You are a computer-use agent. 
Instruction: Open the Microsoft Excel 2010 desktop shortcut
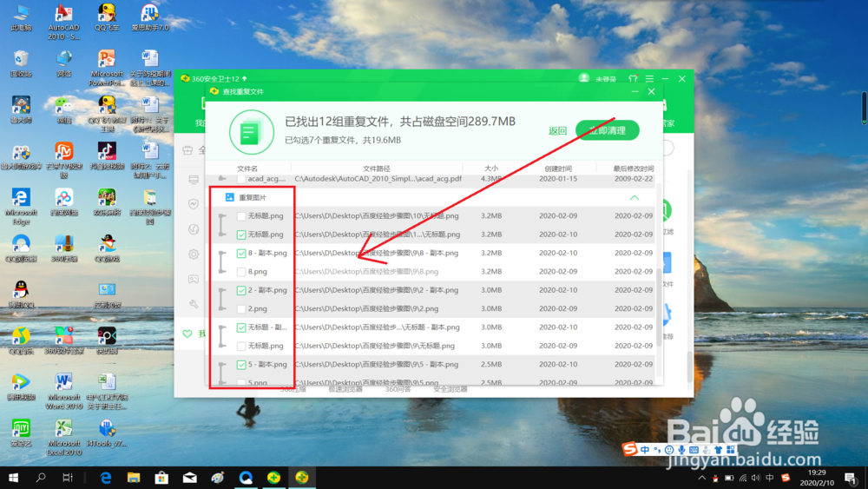click(63, 437)
